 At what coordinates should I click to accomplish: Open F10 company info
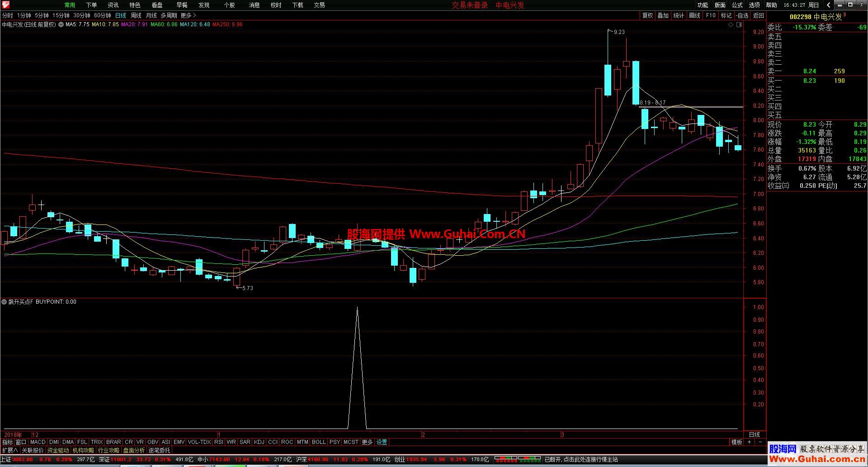711,15
